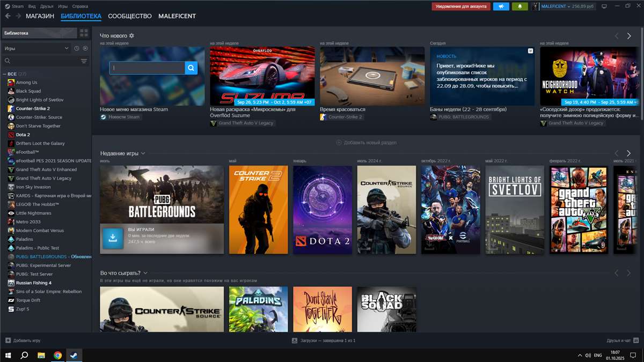Screen dimensions: 644x362
Task: Toggle show ready-to-play games filter
Action: [x=85, y=48]
